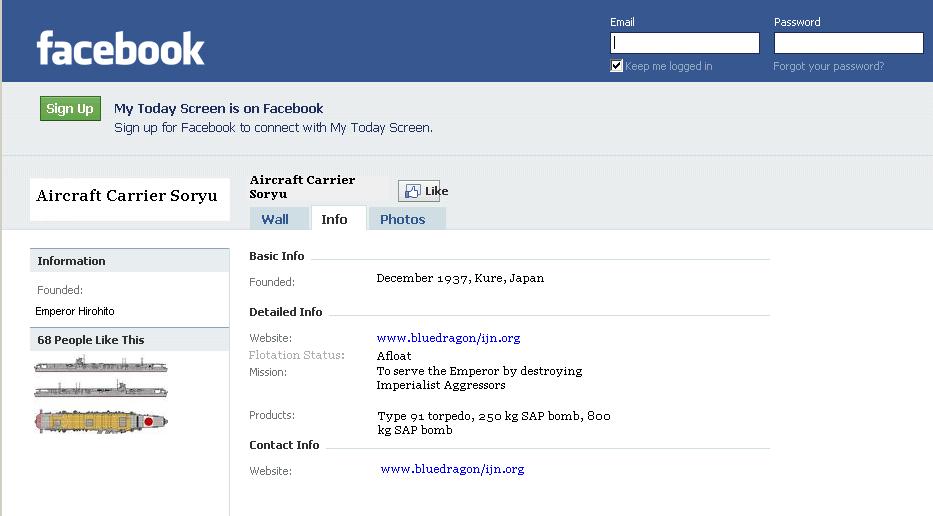Click the Contact Info section heading

284,445
